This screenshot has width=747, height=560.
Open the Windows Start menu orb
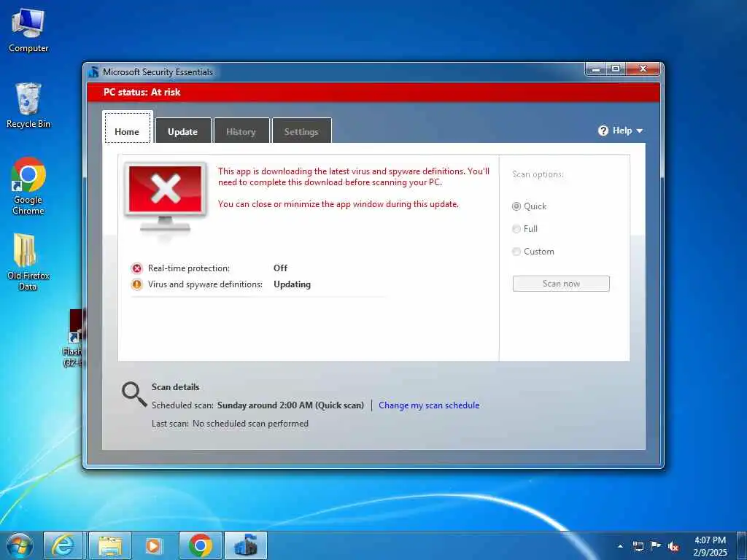pyautogui.click(x=20, y=545)
